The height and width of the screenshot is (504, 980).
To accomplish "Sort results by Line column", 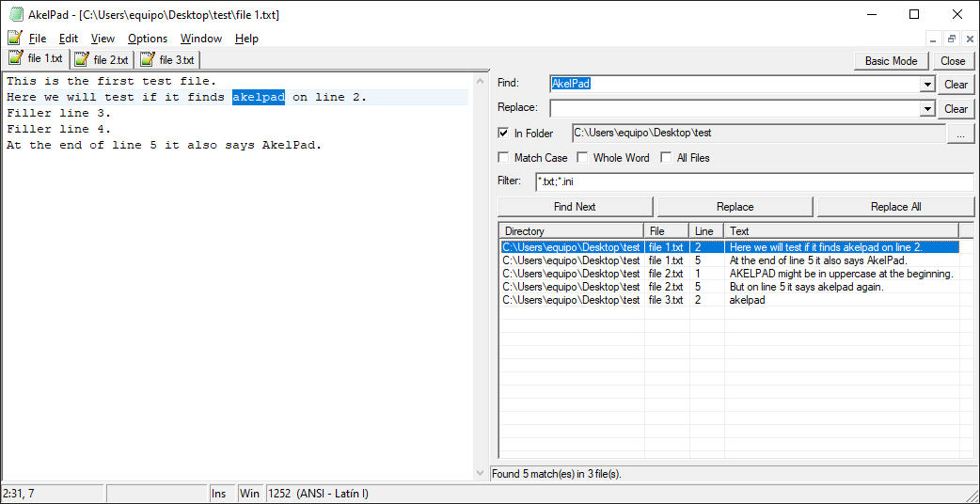I will click(706, 231).
